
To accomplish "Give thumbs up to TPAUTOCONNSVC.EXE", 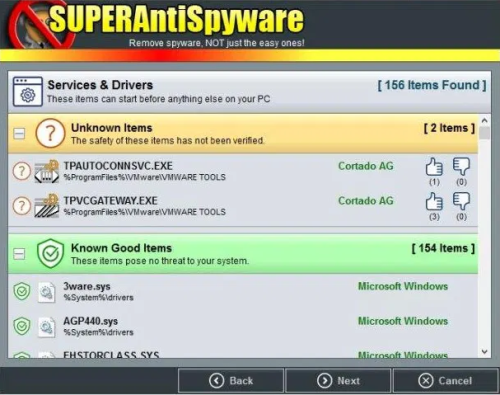I will click(x=434, y=167).
